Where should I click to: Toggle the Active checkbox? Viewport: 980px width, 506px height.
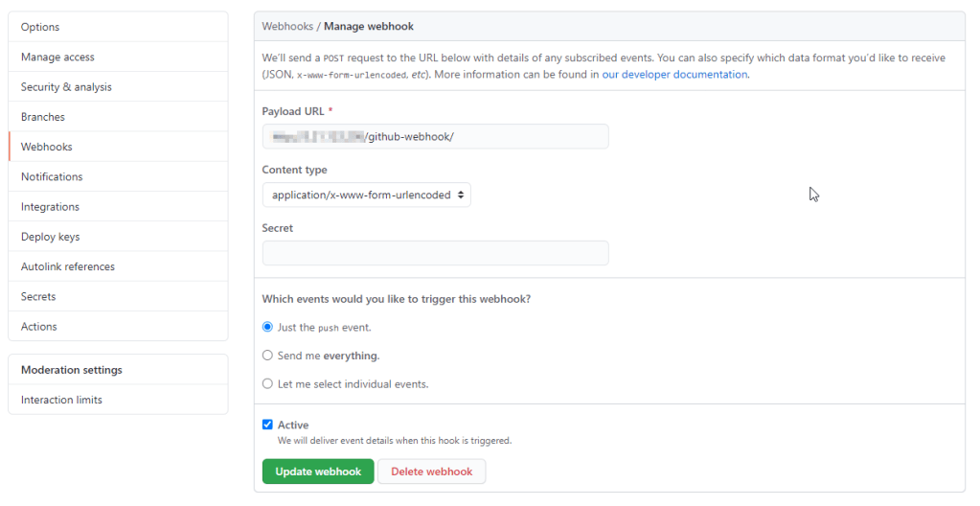pyautogui.click(x=268, y=425)
